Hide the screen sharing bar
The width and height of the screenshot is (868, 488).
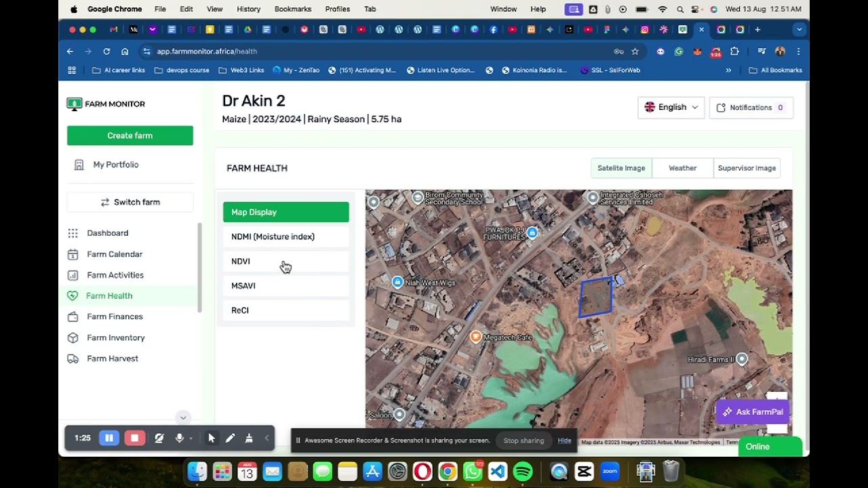coord(564,441)
